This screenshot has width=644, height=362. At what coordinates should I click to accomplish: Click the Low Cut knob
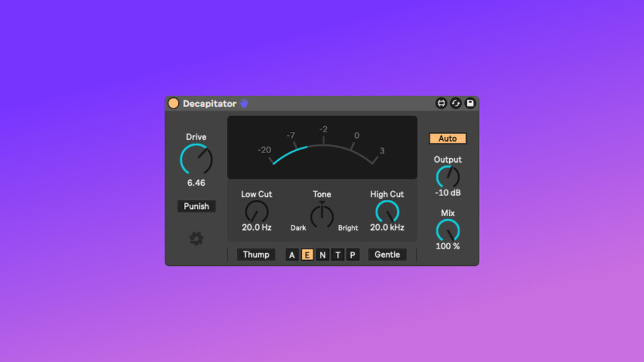coord(257,212)
